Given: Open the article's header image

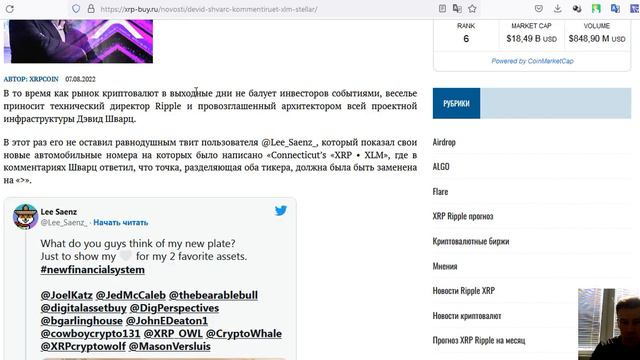Looking at the screenshot, I should [78, 41].
